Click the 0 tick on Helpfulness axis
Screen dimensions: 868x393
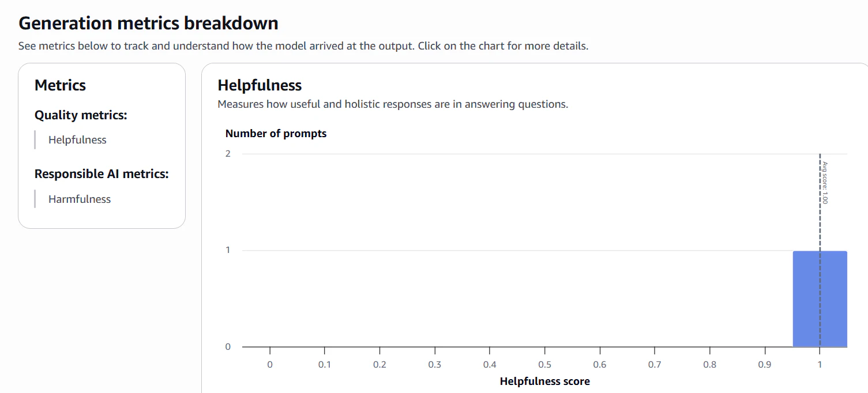pyautogui.click(x=270, y=365)
